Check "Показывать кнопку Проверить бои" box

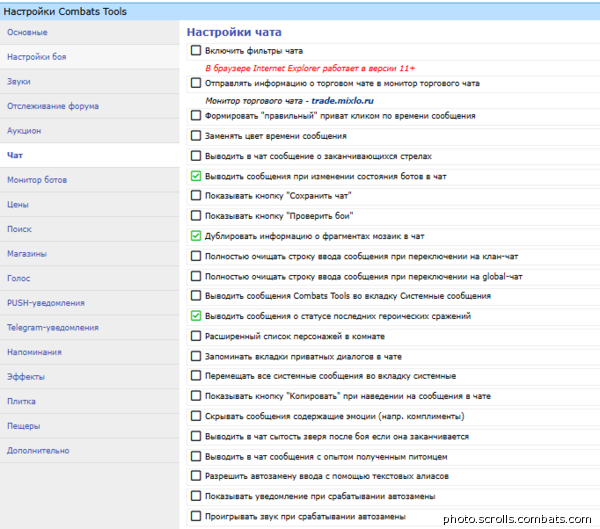click(x=196, y=216)
